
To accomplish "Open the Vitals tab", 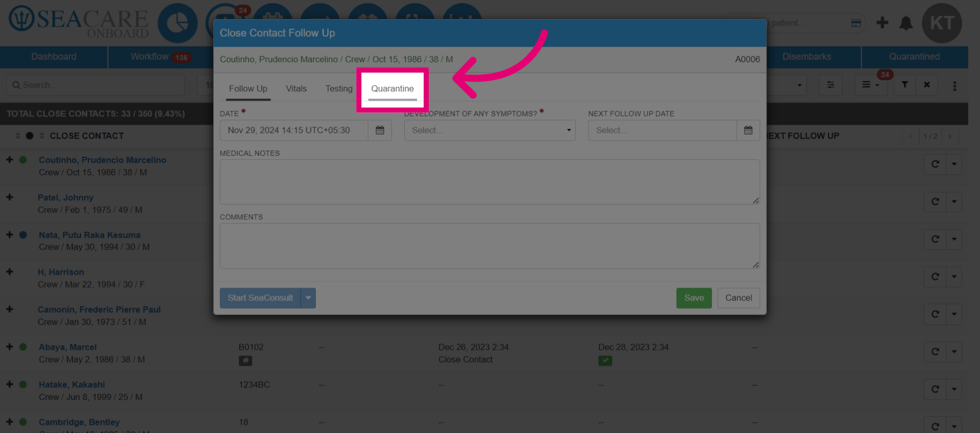I will 296,89.
